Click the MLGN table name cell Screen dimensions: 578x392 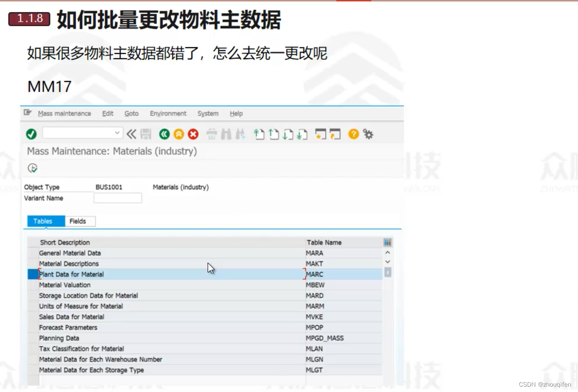point(344,360)
